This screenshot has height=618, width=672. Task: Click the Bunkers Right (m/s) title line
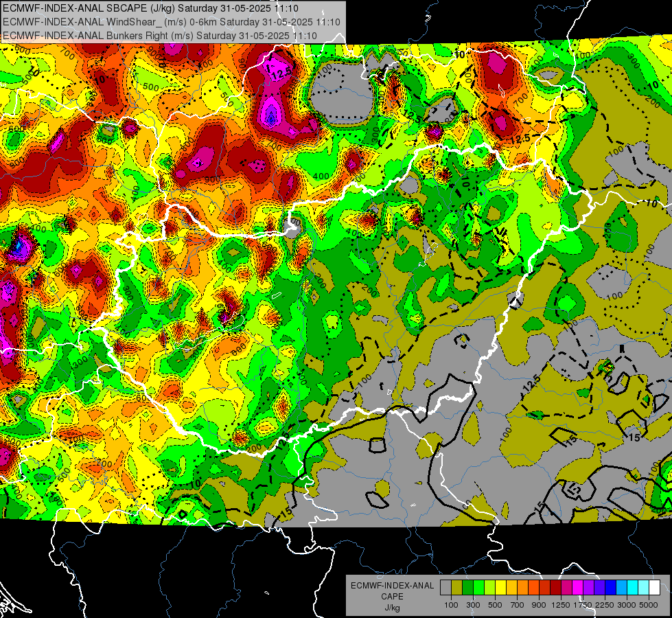[x=159, y=36]
